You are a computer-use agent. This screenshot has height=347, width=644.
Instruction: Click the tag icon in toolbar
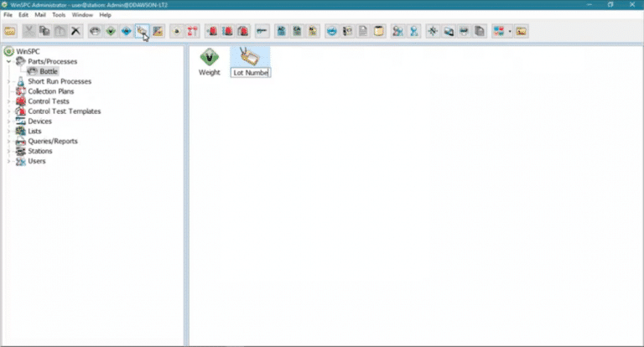coord(142,31)
